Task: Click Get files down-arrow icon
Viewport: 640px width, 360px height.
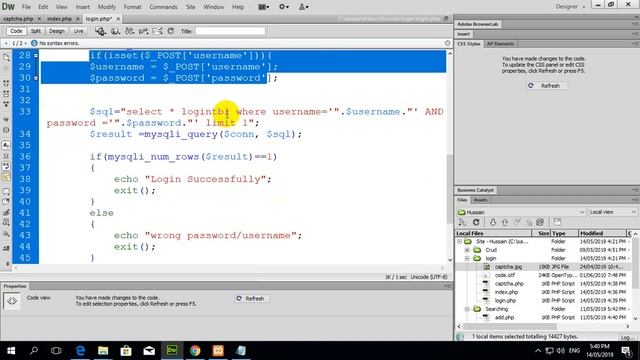Action: click(493, 222)
